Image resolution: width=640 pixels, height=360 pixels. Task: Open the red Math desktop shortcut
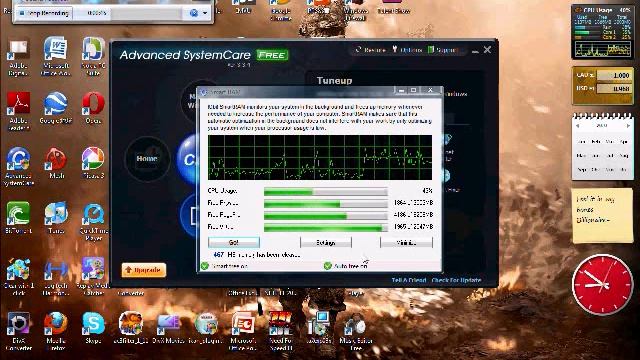(56, 163)
